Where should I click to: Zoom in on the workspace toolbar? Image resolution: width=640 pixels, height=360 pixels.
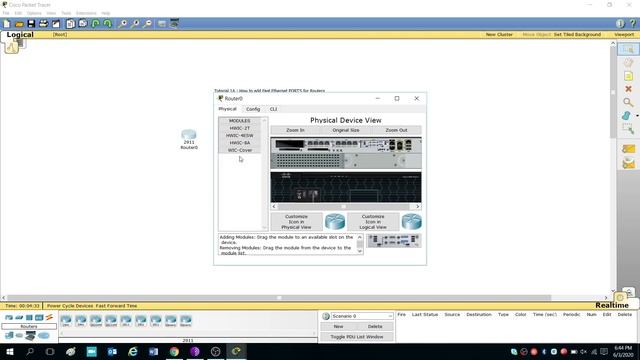click(x=122, y=24)
